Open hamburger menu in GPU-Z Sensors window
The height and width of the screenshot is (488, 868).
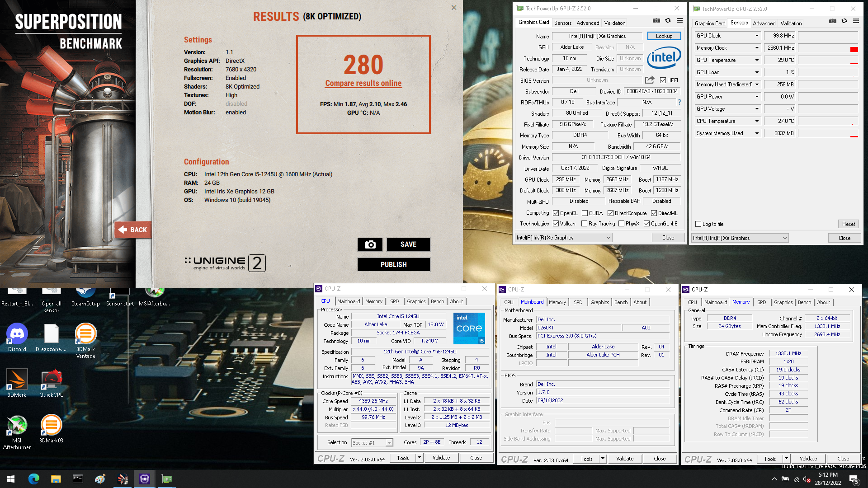(x=856, y=21)
